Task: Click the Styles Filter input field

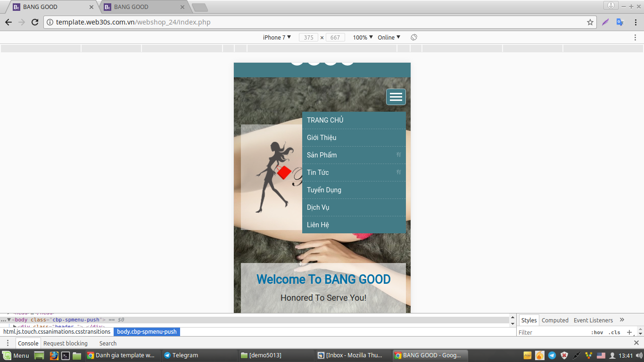Action: (x=552, y=332)
